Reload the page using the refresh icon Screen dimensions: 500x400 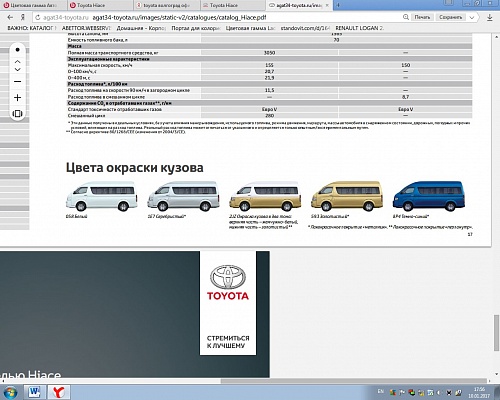click(38, 17)
